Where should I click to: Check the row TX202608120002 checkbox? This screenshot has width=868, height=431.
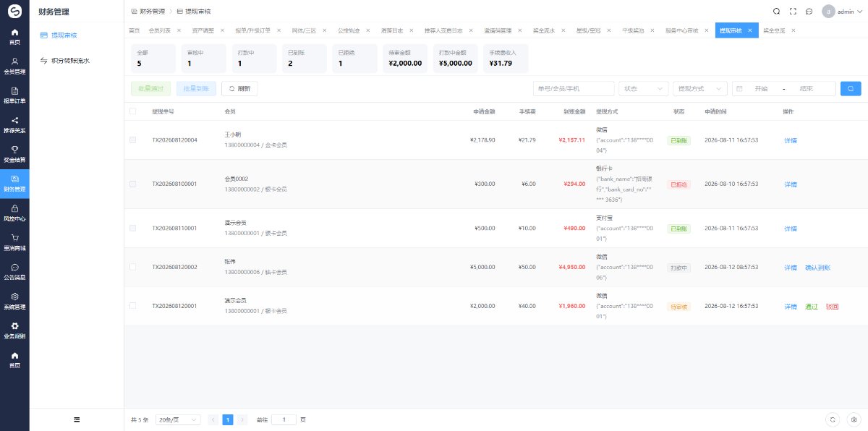point(132,267)
